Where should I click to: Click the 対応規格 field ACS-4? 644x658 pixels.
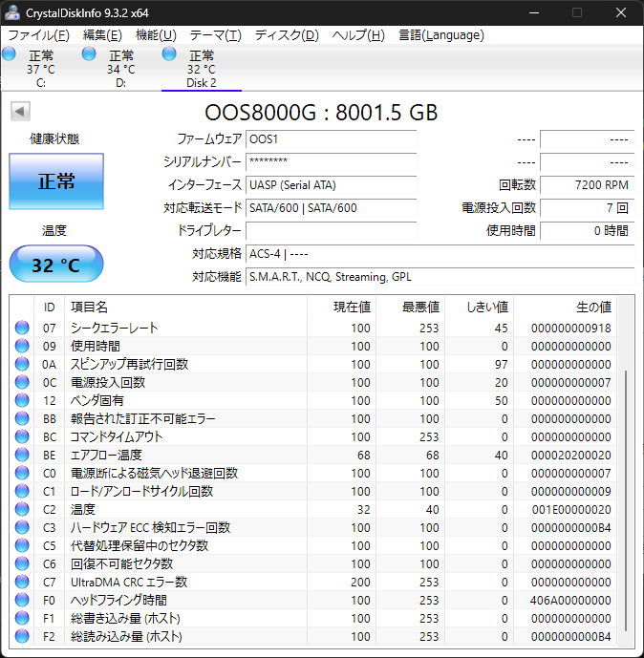[x=440, y=254]
